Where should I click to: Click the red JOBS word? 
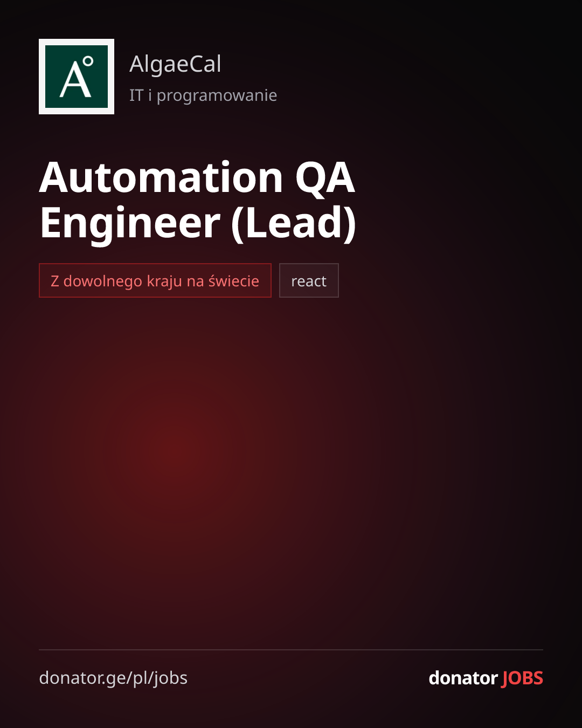(x=522, y=678)
